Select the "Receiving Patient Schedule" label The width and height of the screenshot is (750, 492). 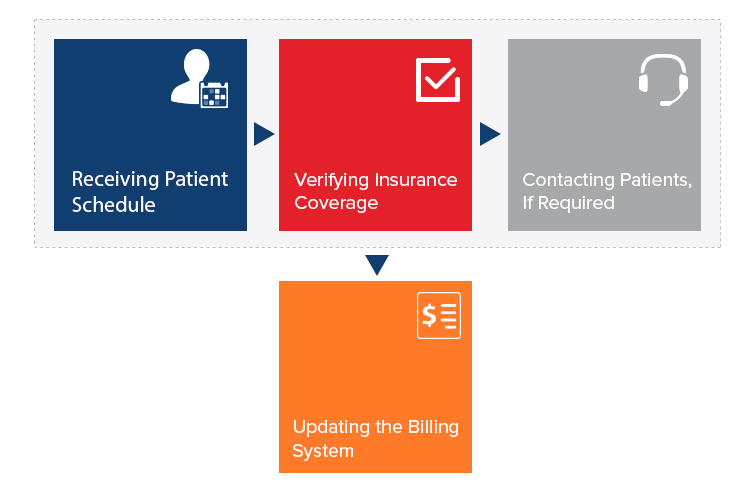click(150, 191)
